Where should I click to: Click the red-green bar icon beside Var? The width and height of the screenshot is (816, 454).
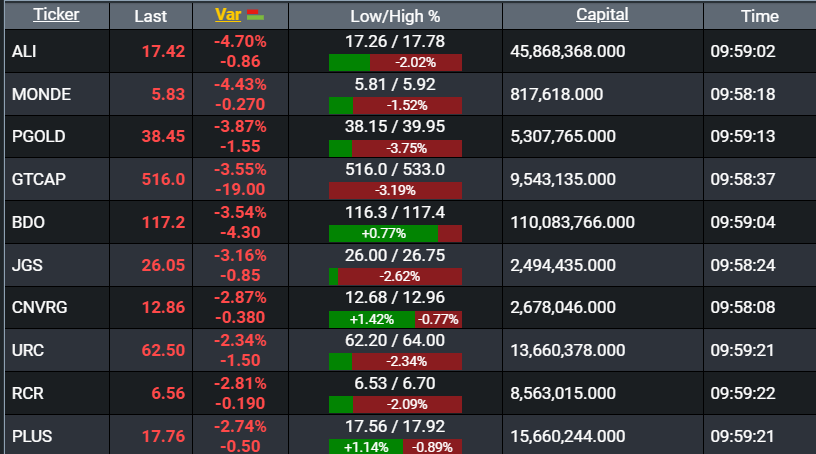pyautogui.click(x=256, y=15)
